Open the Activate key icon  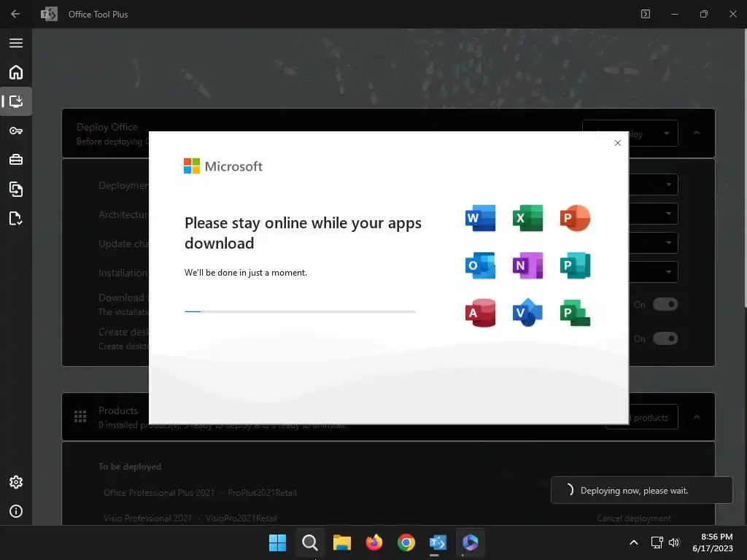tap(16, 131)
